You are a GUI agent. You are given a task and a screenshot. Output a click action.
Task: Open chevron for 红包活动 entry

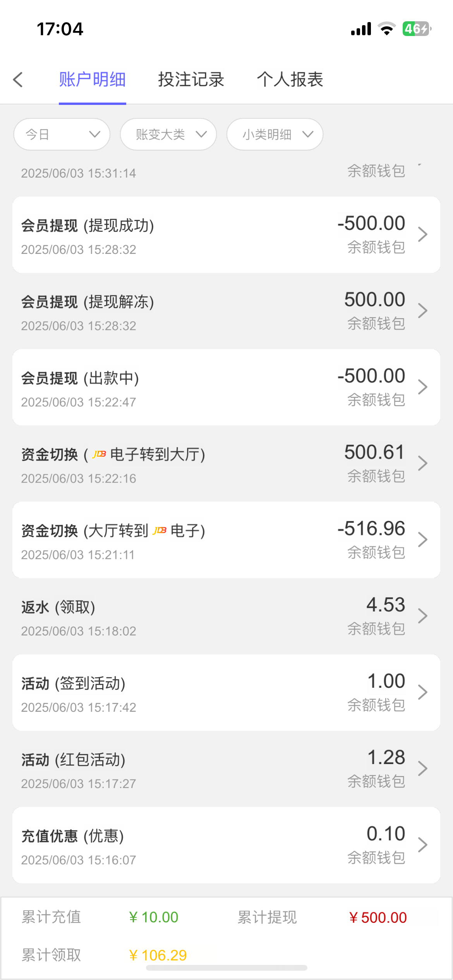[x=422, y=768]
